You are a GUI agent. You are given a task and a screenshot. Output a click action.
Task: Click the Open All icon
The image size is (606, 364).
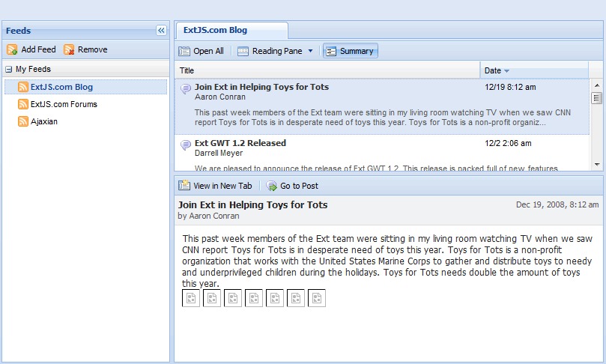click(184, 51)
